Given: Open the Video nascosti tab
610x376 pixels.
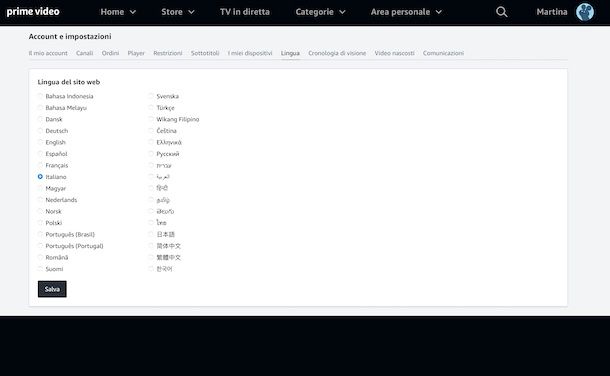Looking at the screenshot, I should [394, 53].
